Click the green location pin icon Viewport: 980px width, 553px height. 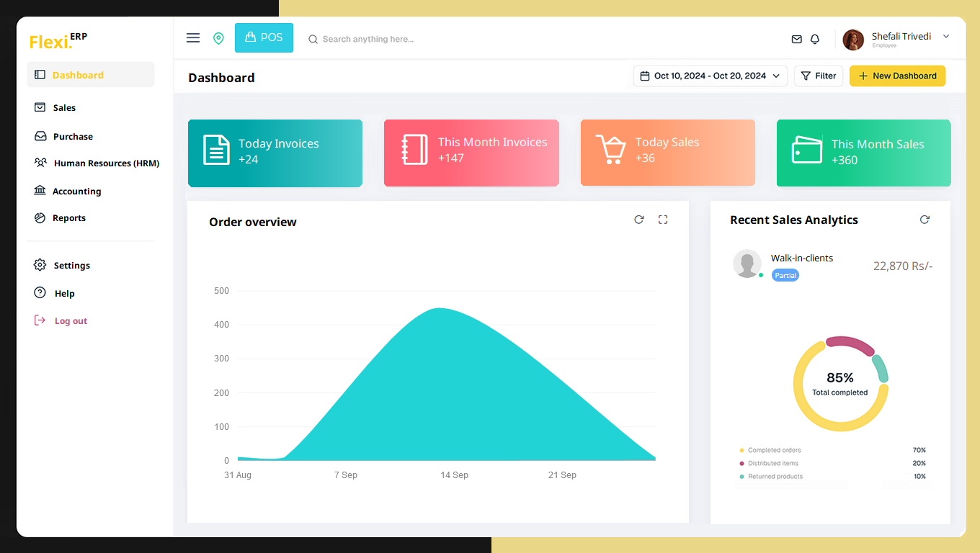218,38
